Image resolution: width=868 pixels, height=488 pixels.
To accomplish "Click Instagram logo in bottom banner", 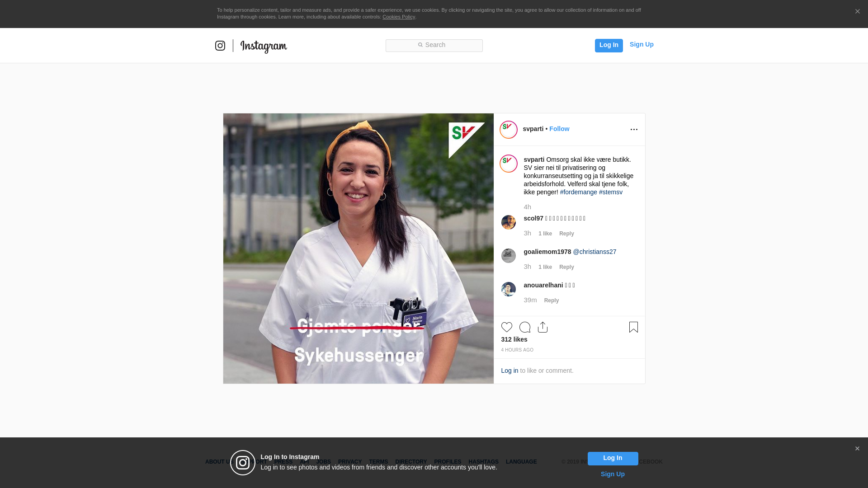I will click(243, 463).
